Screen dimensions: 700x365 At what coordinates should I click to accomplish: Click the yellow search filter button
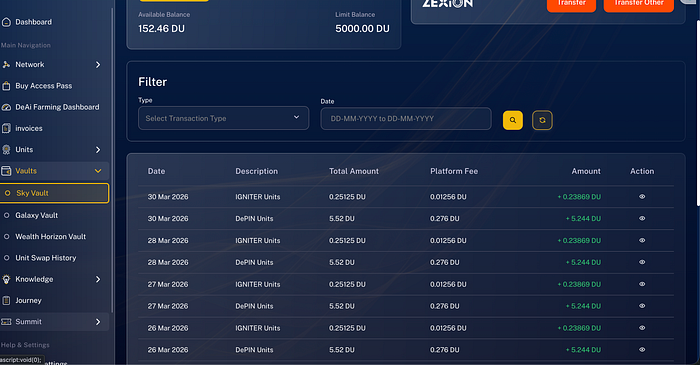pos(512,120)
